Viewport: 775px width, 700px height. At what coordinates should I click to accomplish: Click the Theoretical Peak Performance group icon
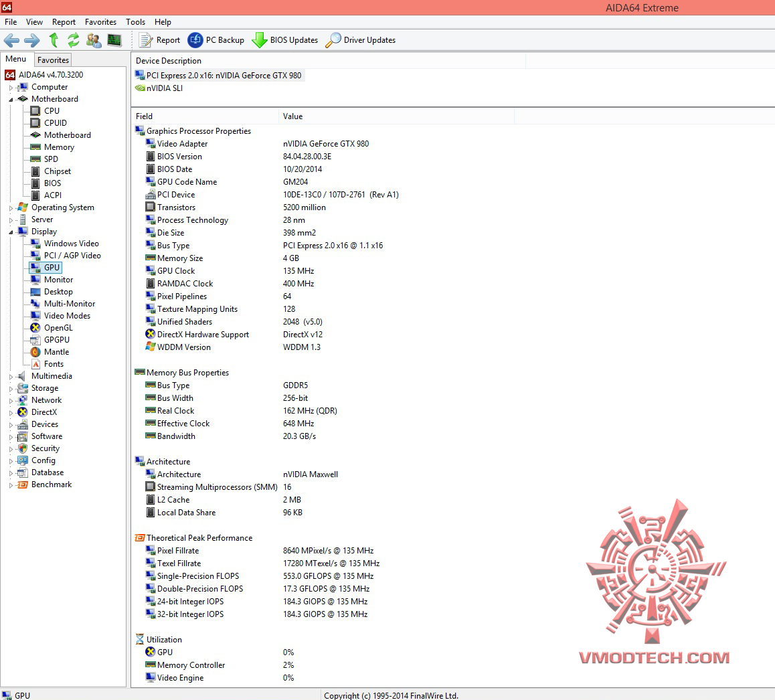coord(140,538)
